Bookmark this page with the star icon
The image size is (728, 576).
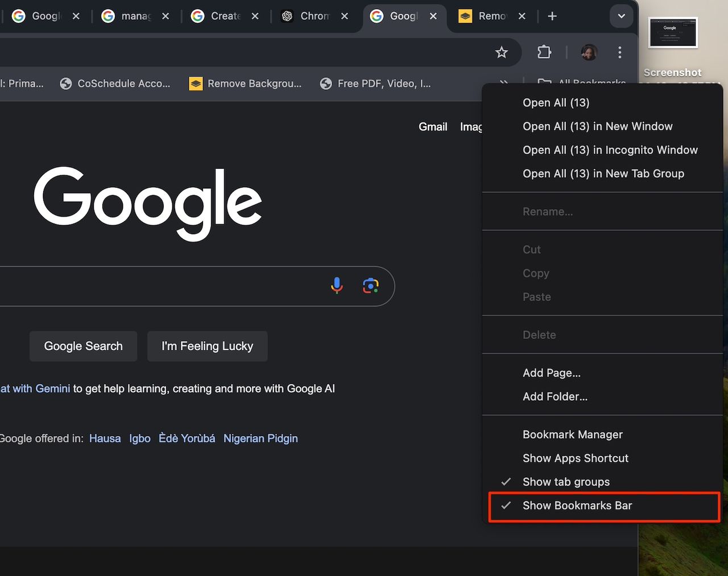coord(501,52)
